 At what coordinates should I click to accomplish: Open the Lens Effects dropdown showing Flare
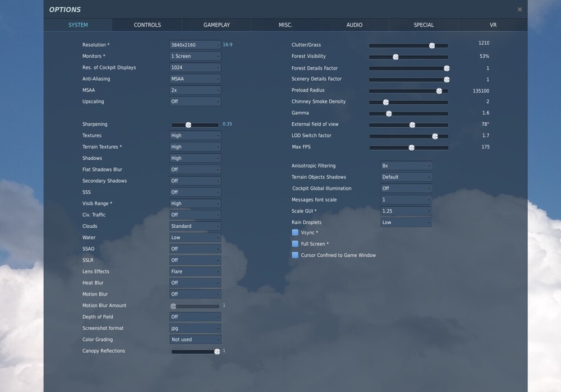coord(195,271)
